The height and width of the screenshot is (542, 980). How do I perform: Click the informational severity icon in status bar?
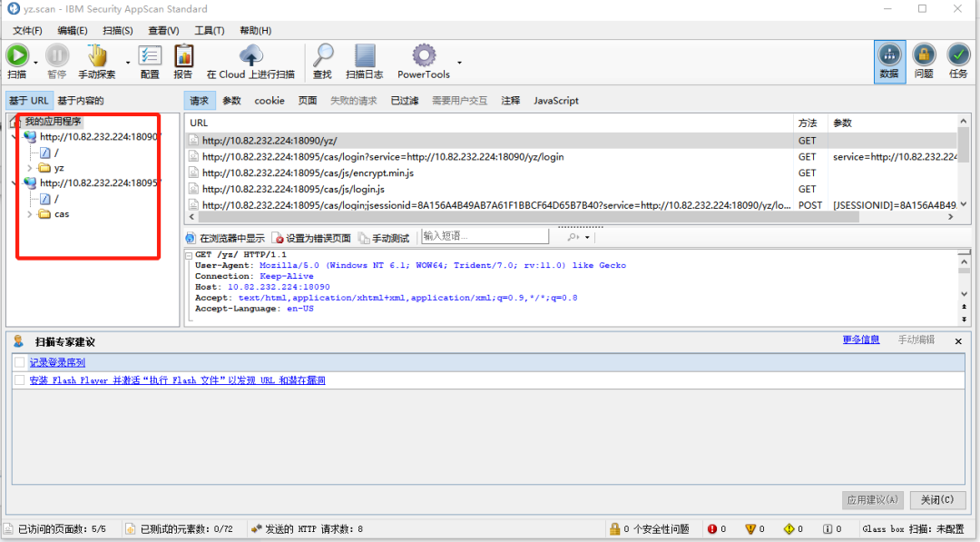[828, 529]
